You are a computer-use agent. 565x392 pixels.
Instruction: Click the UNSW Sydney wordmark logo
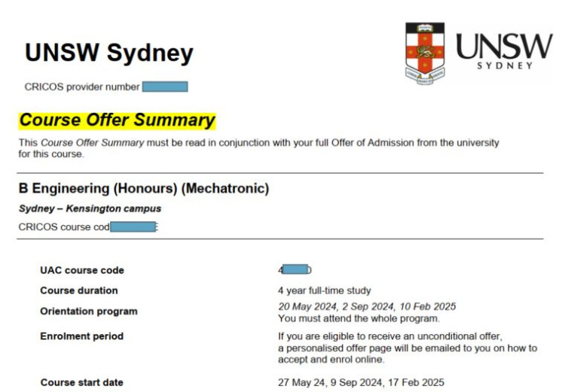click(504, 50)
